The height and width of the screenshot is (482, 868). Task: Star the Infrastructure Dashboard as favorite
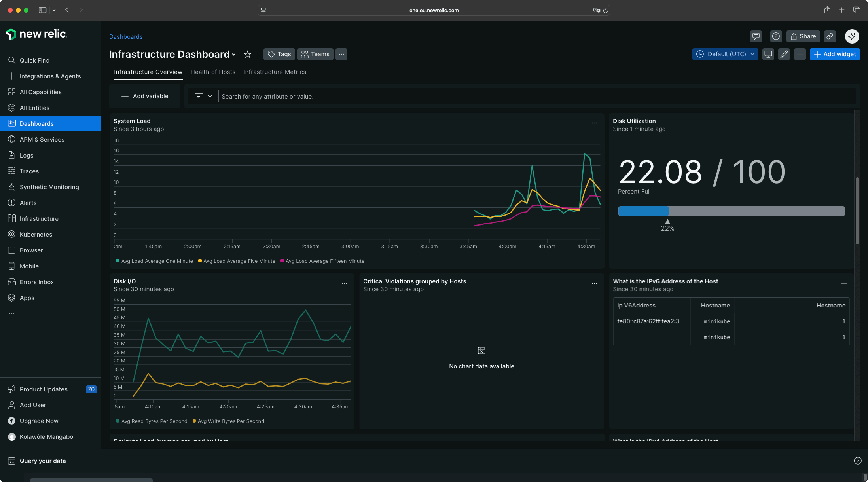pyautogui.click(x=247, y=55)
